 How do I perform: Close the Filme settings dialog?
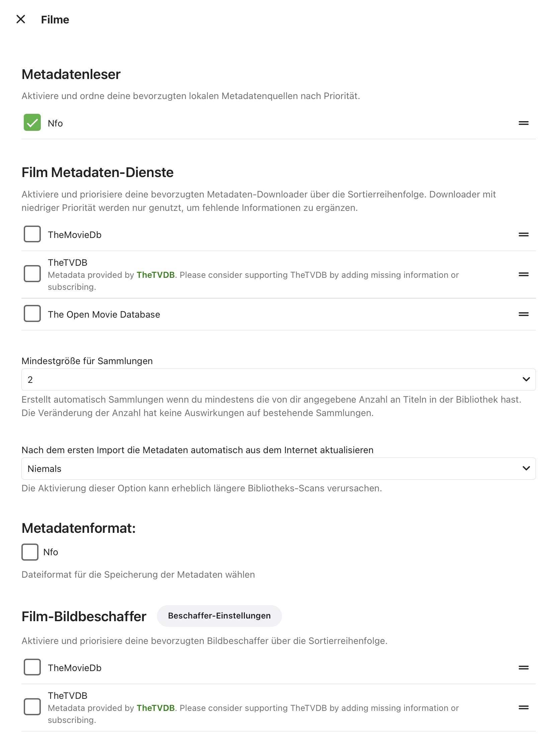click(x=21, y=19)
